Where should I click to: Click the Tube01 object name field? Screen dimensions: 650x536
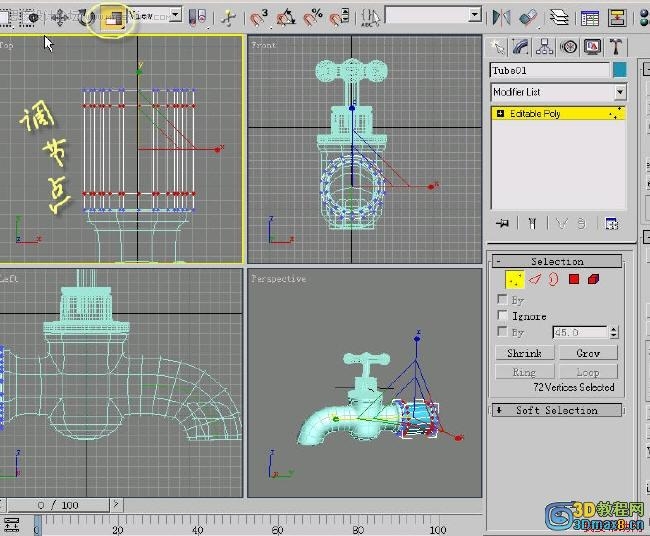click(548, 70)
